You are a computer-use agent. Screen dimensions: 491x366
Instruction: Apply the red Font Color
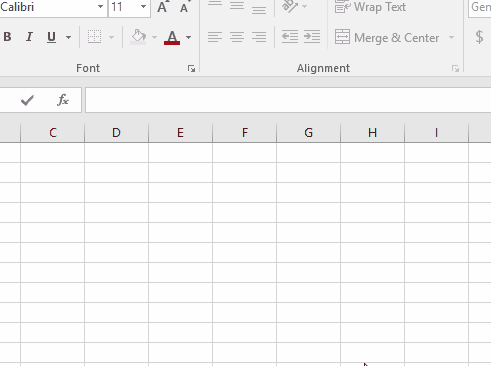(172, 37)
